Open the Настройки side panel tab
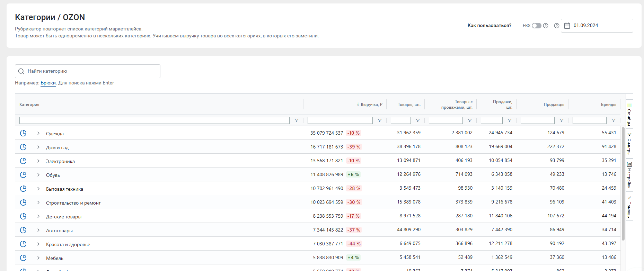644x271 pixels. (x=629, y=175)
